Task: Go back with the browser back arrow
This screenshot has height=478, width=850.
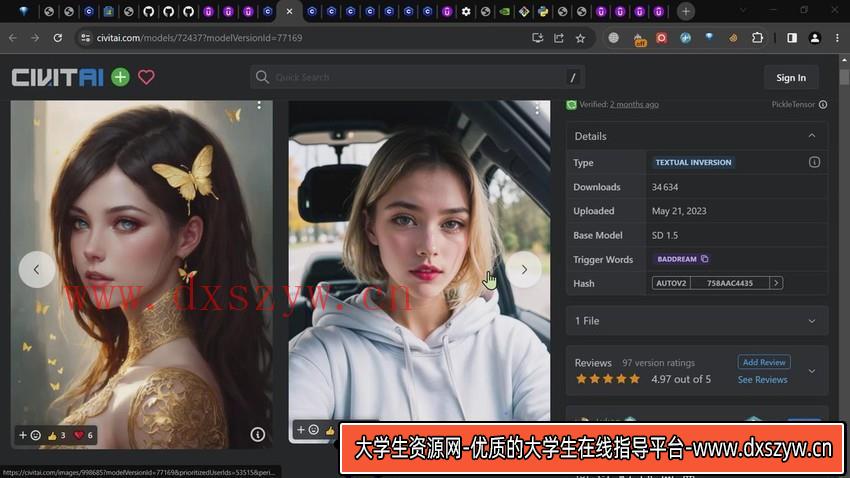Action: 13,38
